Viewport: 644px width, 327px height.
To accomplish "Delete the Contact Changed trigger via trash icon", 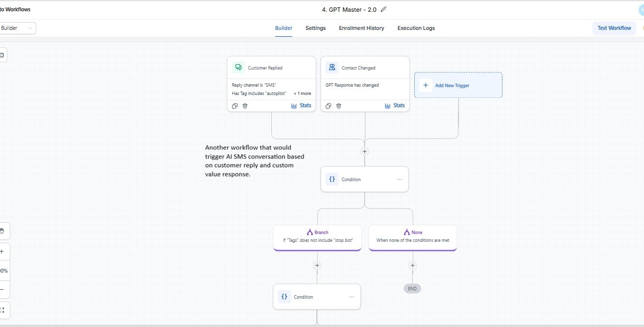I will point(338,106).
